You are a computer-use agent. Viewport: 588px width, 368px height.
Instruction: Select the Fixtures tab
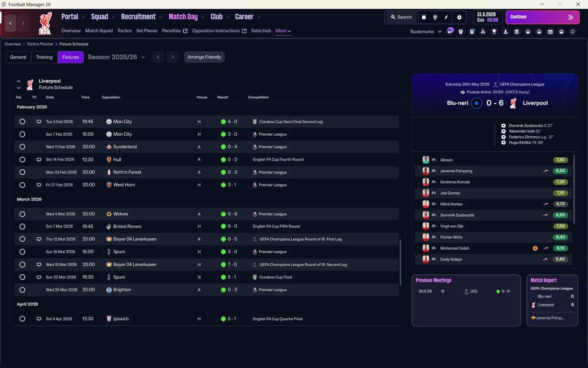[70, 57]
